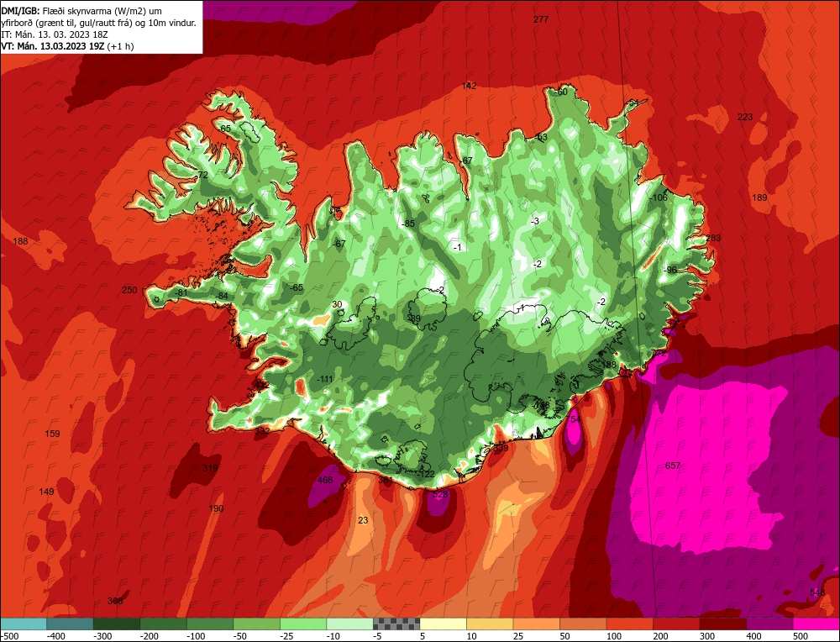Click the 'IT: Mán. 13. 03. 2023 18Z' line

[x=55, y=34]
